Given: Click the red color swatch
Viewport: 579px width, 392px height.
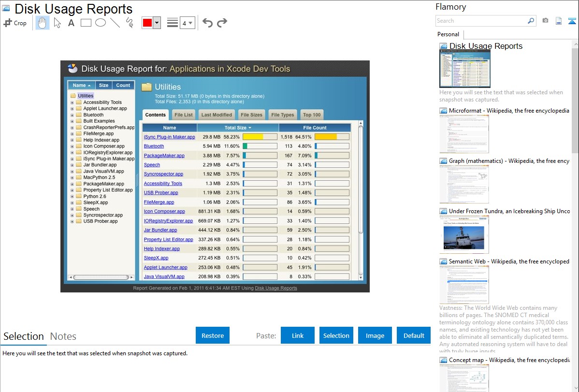Looking at the screenshot, I should pos(147,23).
